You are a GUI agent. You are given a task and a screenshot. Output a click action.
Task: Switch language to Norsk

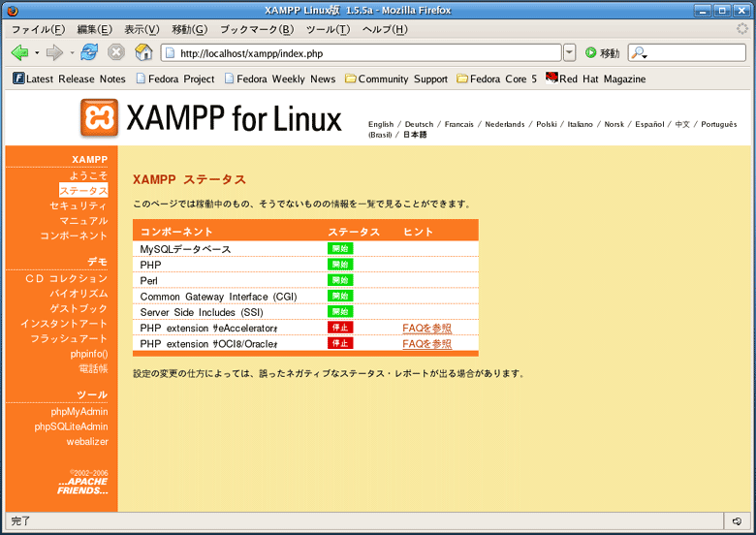(x=614, y=124)
